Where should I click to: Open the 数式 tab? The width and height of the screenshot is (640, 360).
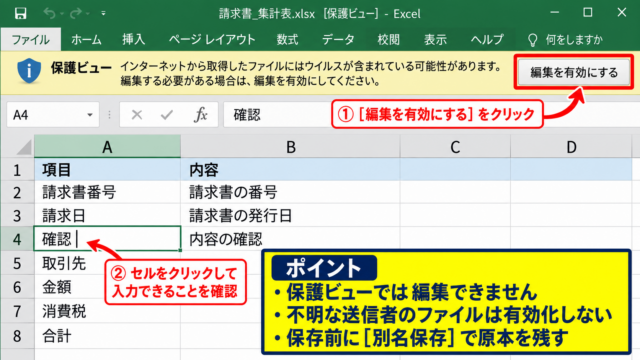pyautogui.click(x=287, y=40)
